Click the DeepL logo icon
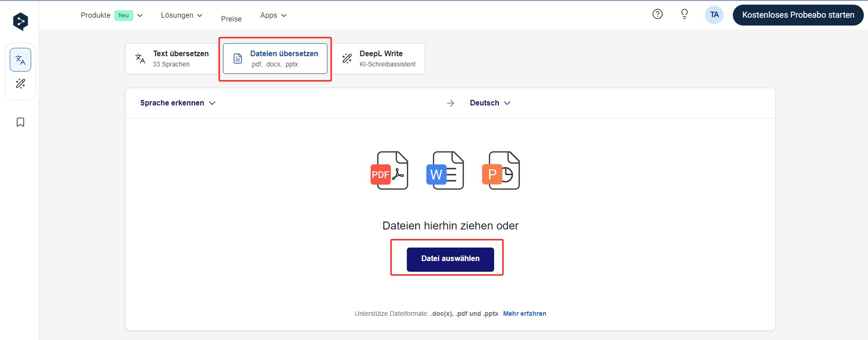Image resolution: width=868 pixels, height=340 pixels. pos(20,21)
